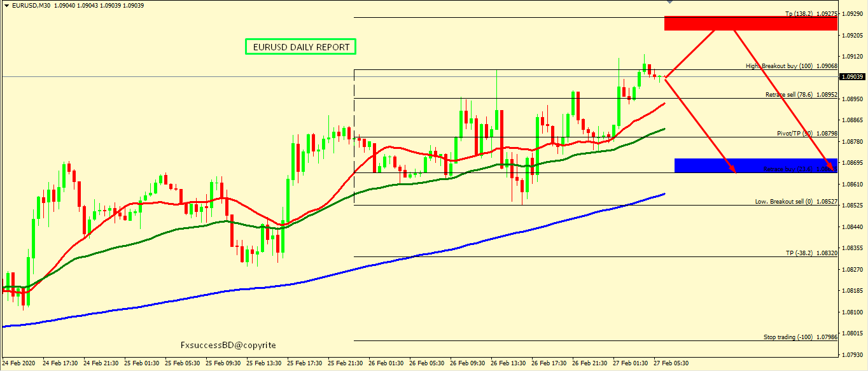Open the EURUSD,M30 chart dropdown arrow
868x371 pixels.
click(x=6, y=5)
